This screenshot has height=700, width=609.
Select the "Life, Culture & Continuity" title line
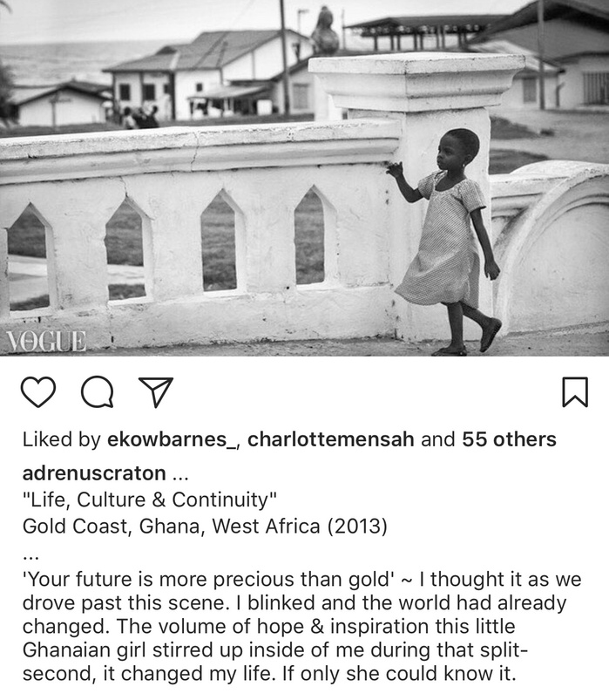(x=150, y=500)
